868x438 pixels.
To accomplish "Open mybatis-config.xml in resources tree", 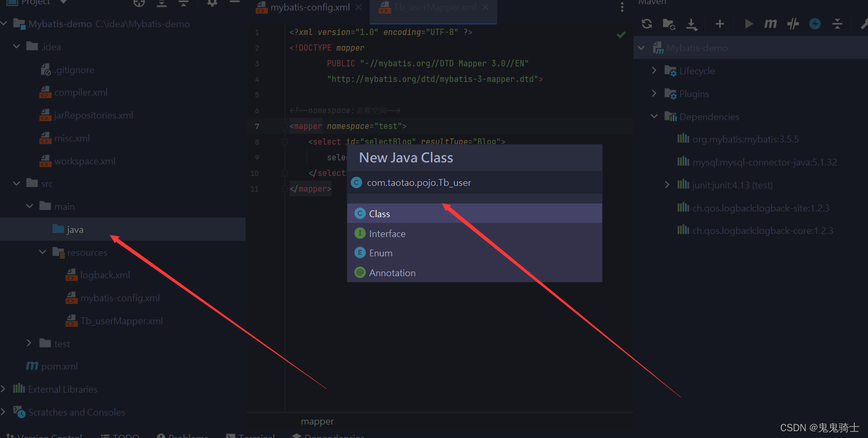I will click(113, 298).
